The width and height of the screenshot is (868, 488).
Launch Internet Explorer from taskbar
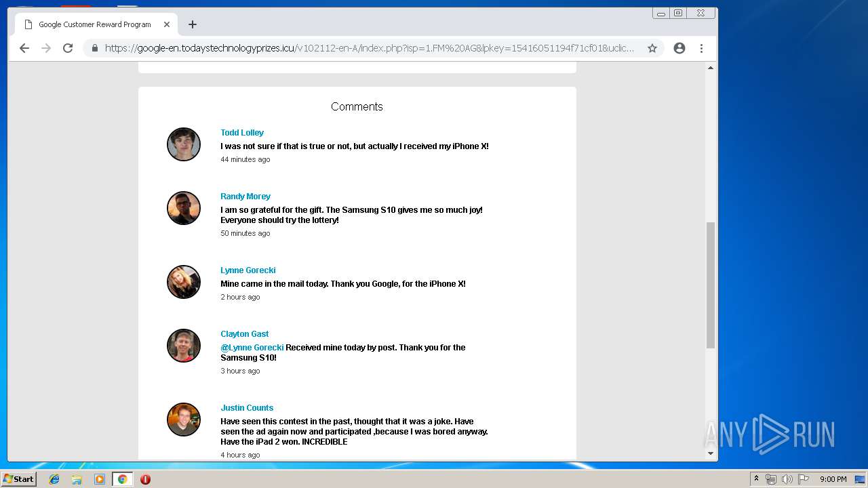click(x=54, y=479)
